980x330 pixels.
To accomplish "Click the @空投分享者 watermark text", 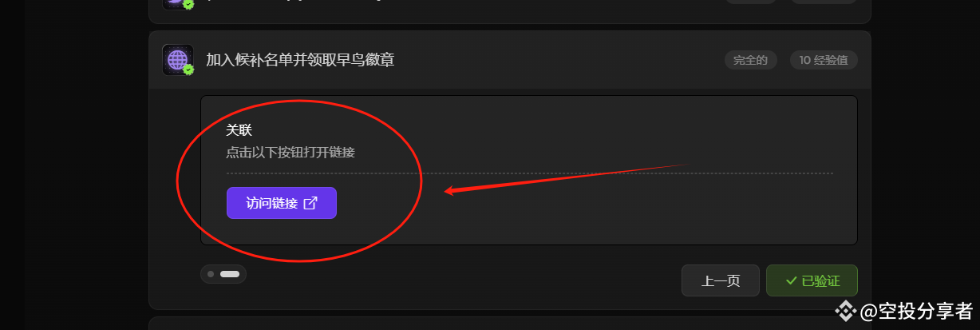I will pyautogui.click(x=916, y=311).
